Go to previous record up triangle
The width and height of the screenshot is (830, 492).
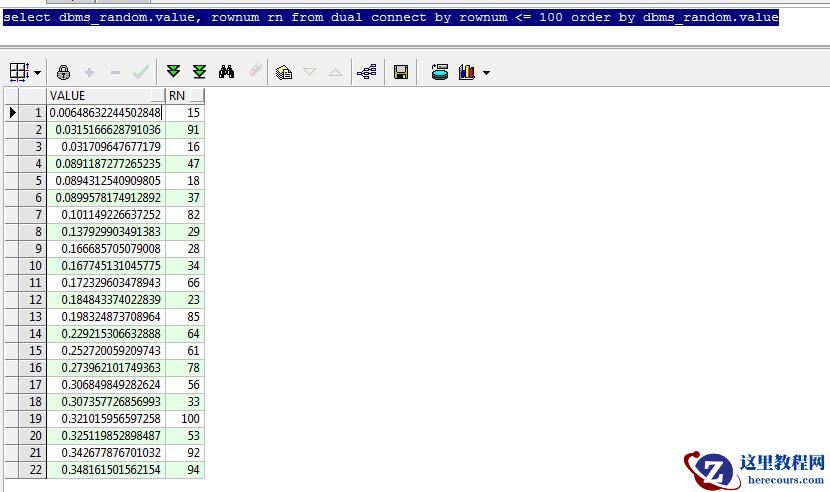[336, 72]
